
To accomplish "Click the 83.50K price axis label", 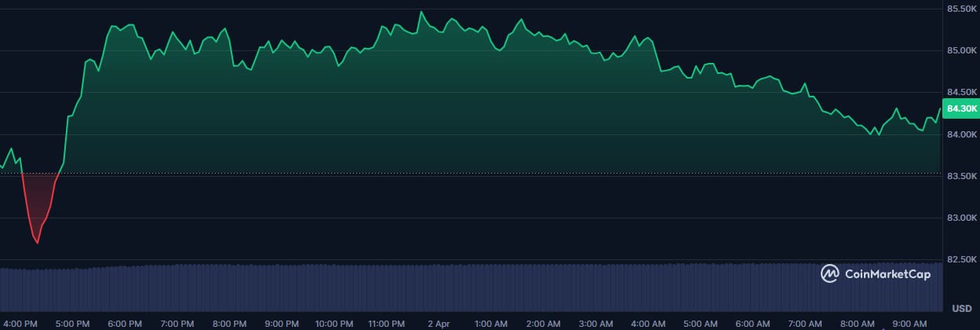I will (961, 176).
